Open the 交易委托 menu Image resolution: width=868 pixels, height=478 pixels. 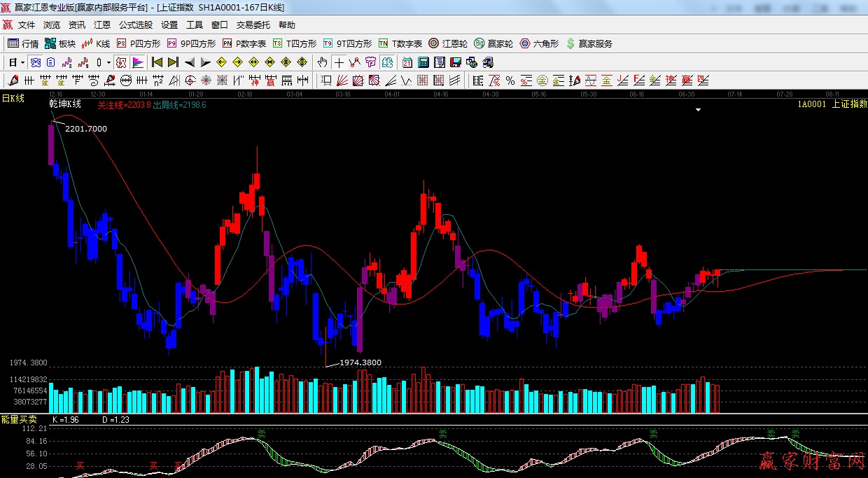click(x=253, y=25)
